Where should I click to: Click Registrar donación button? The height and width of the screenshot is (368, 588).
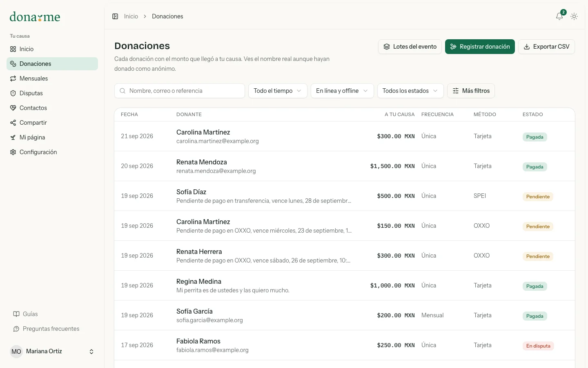480,47
